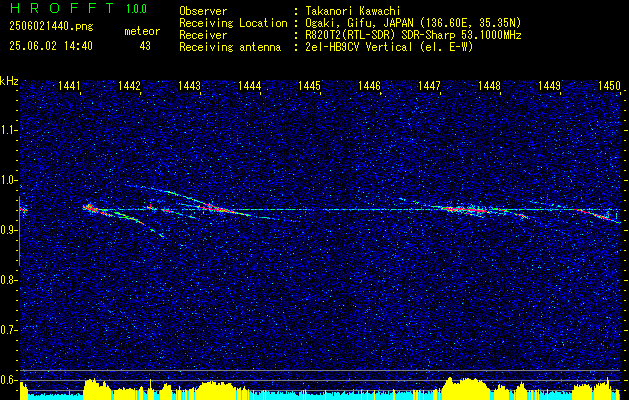The width and height of the screenshot is (629, 400).
Task: Click the 1445 time axis label
Action: click(x=309, y=85)
